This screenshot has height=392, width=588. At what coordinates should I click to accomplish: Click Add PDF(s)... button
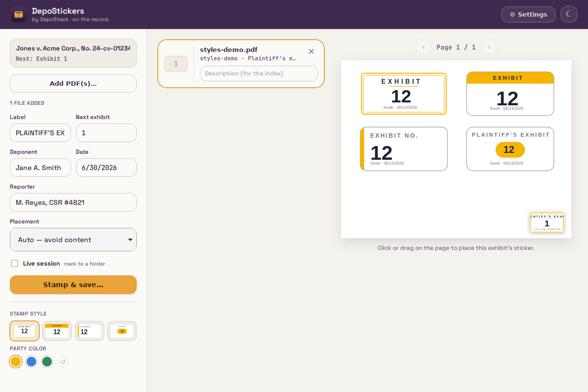[73, 83]
